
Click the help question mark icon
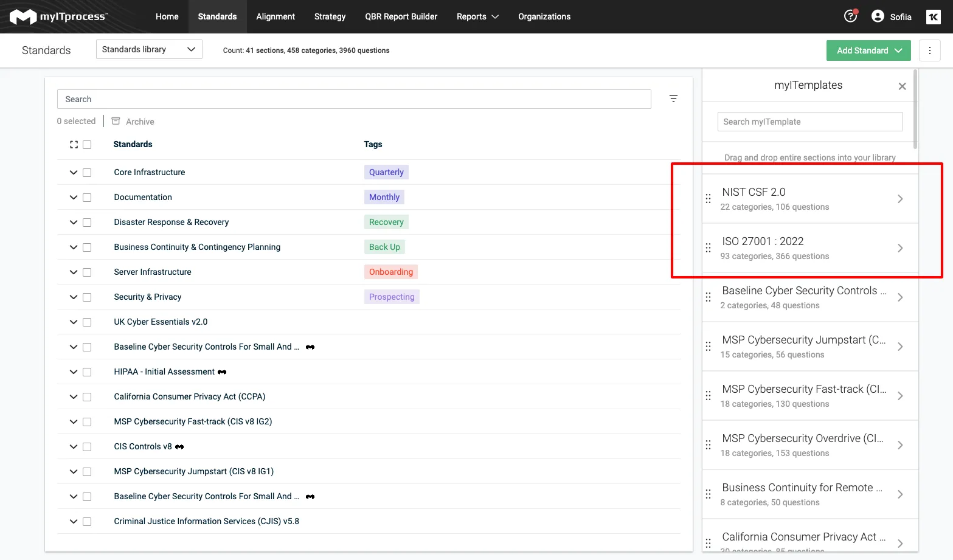(850, 16)
